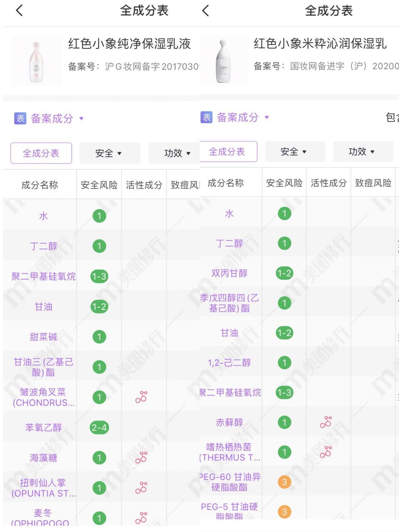Open 甘油 ingredient in the right panel
399x532 pixels.
[x=229, y=333]
